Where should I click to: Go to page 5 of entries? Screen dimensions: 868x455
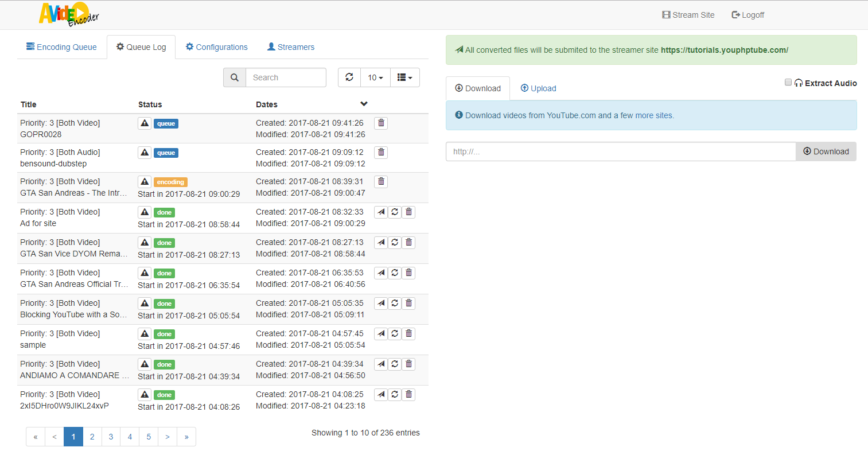[149, 437]
